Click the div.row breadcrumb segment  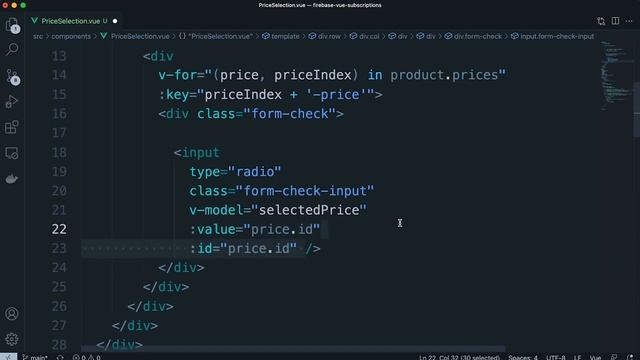coord(325,36)
